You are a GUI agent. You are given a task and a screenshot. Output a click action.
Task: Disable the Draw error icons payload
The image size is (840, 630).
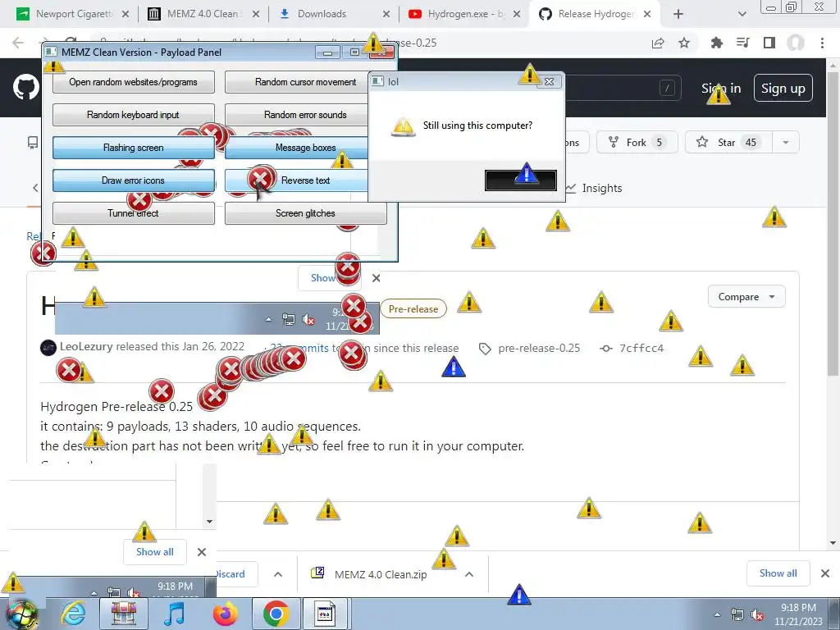(x=134, y=180)
